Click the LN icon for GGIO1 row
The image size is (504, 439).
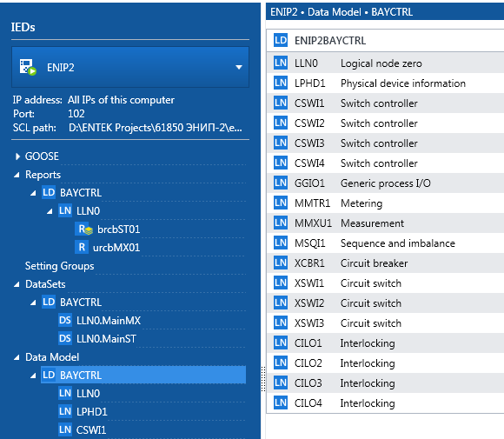281,183
